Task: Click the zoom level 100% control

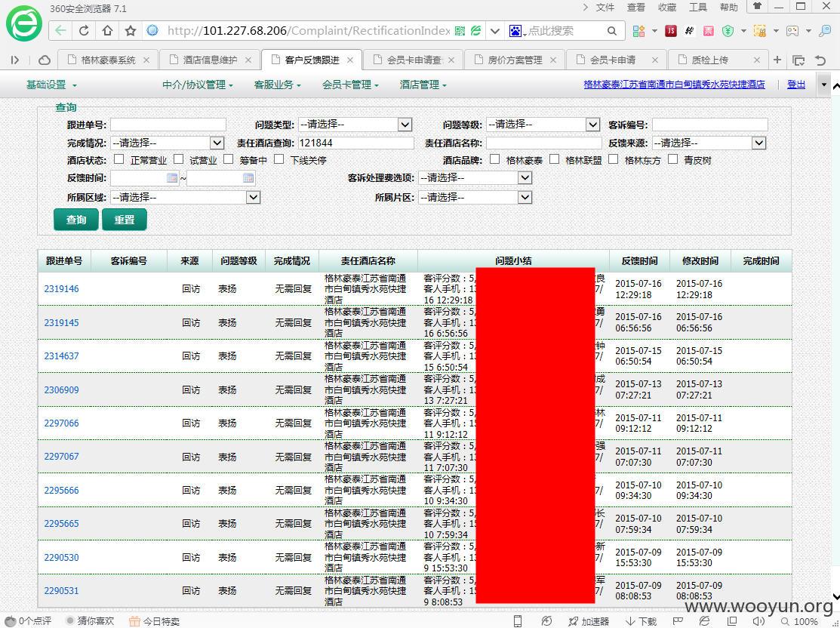Action: [800, 621]
